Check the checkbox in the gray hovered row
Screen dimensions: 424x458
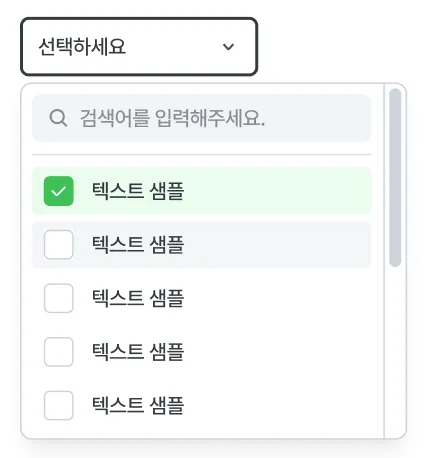coord(59,245)
